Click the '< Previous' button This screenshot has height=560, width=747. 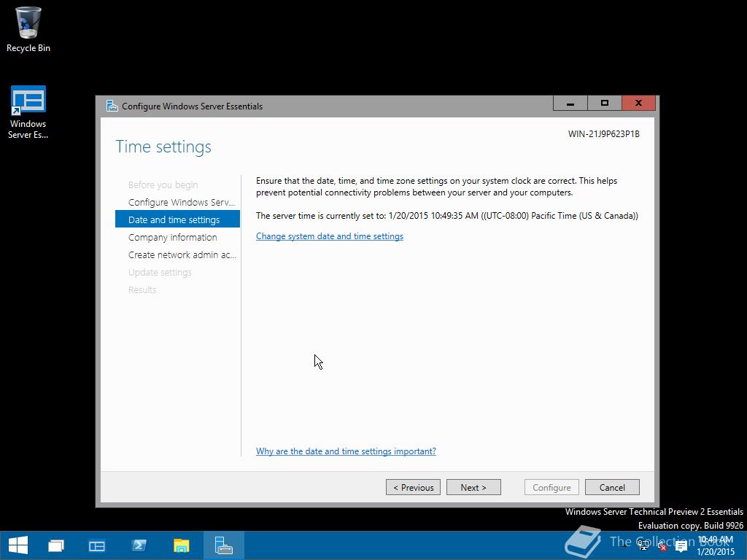tap(413, 487)
